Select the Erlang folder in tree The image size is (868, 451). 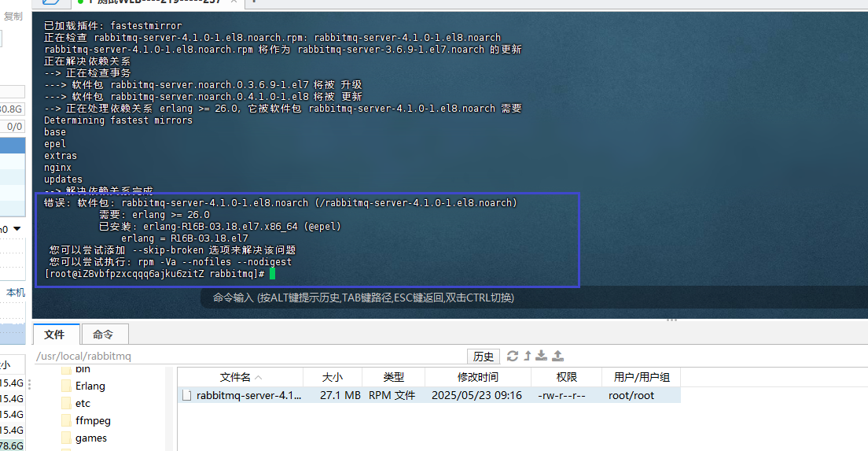90,386
